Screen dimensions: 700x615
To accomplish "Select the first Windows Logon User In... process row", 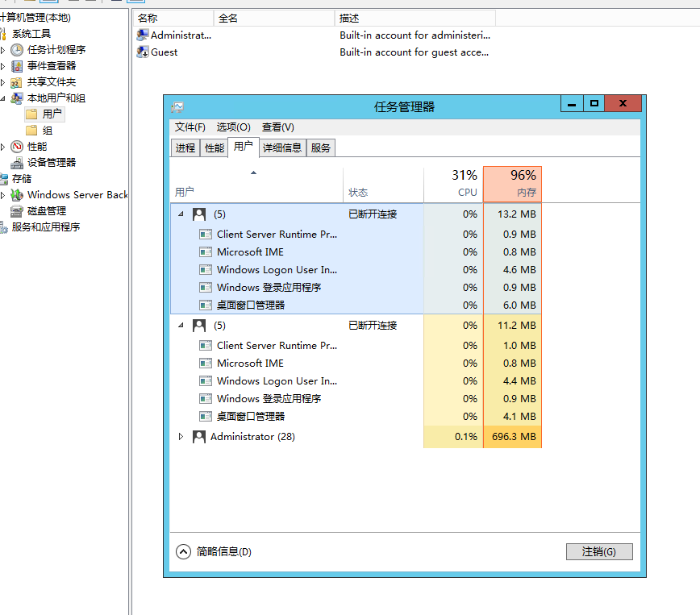I will tap(356, 270).
